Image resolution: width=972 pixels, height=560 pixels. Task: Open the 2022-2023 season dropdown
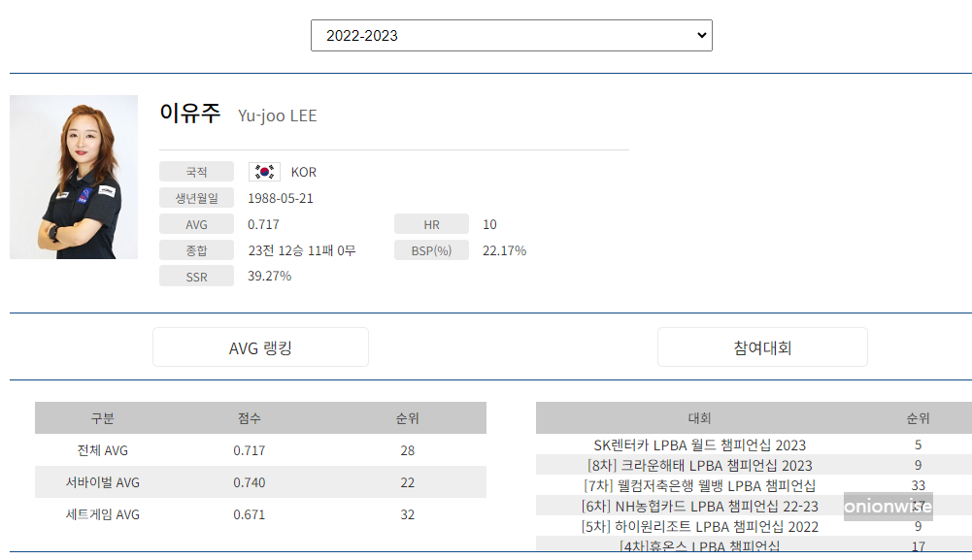510,35
